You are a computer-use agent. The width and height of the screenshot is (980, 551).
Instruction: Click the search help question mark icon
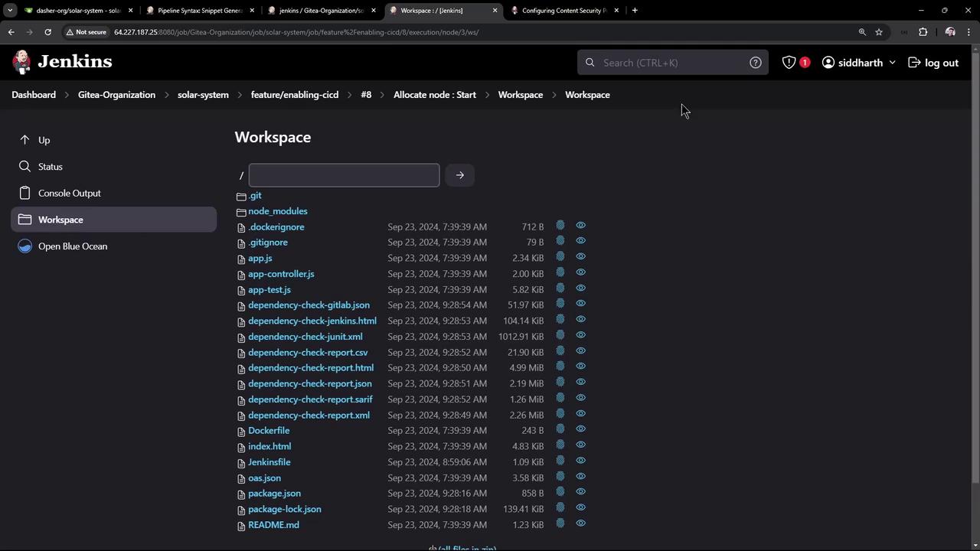(755, 63)
